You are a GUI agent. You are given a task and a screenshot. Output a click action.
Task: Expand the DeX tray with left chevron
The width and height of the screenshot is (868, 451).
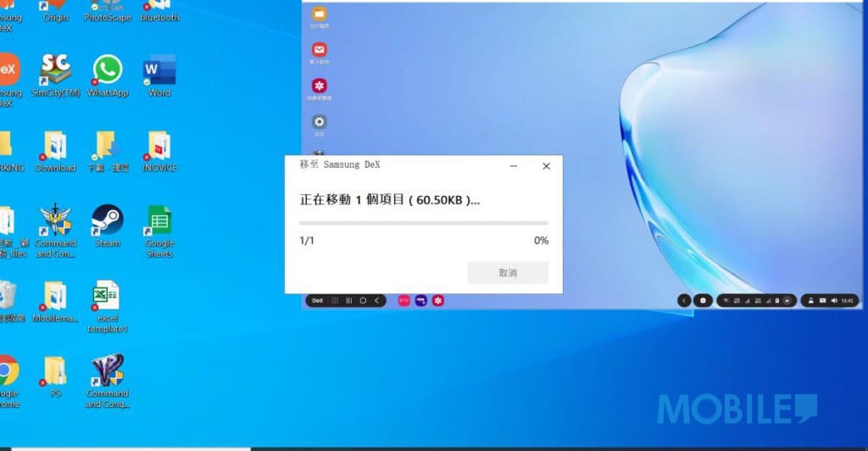(684, 300)
